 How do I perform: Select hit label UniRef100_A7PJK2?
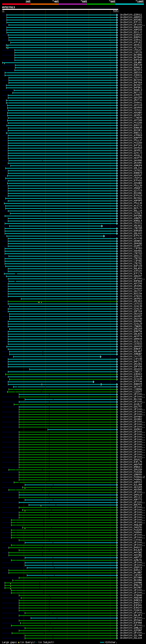131,42
